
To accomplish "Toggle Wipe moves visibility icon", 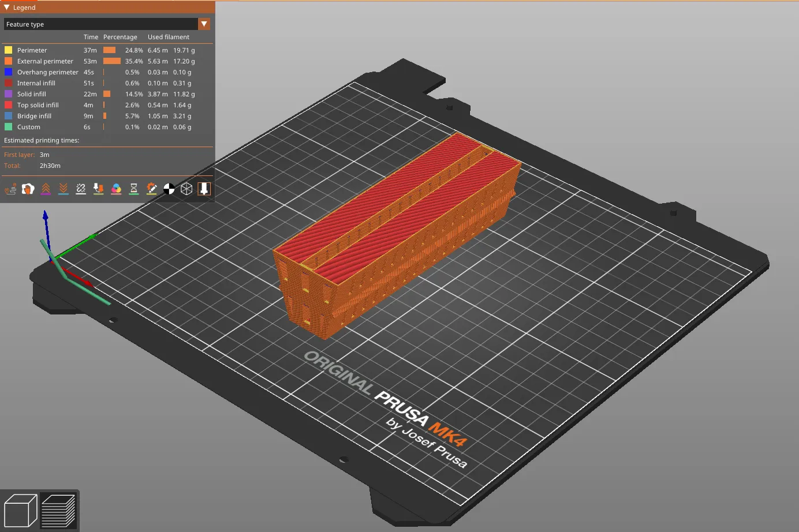I will (28, 189).
